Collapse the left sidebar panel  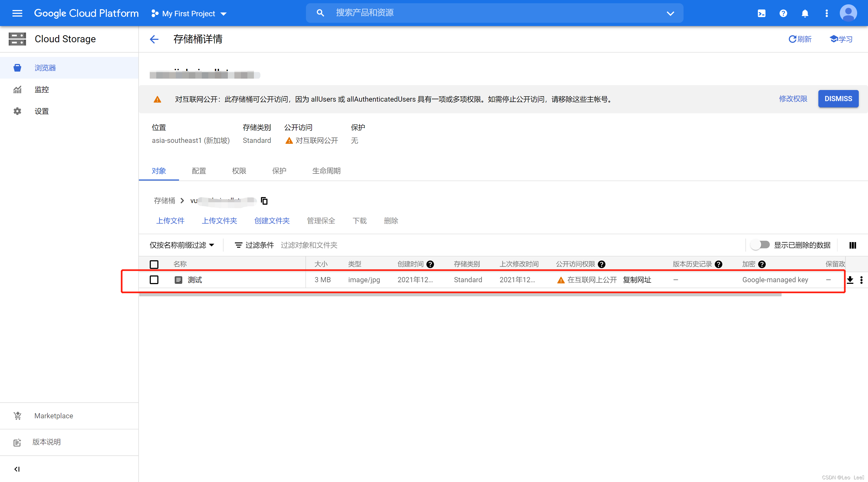pos(17,469)
